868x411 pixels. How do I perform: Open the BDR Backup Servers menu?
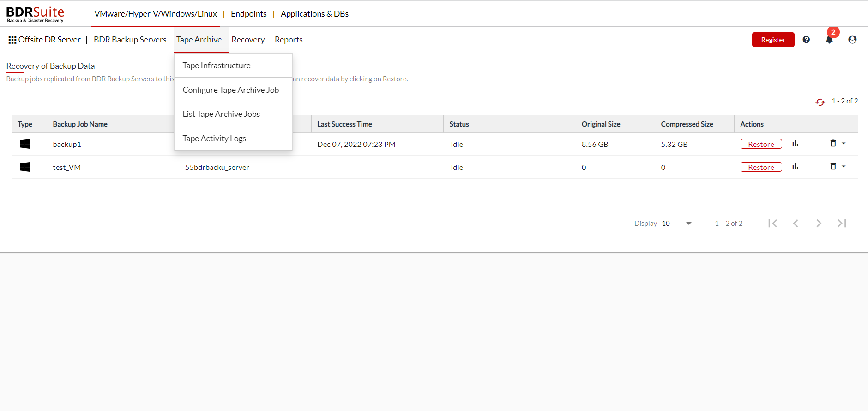130,40
